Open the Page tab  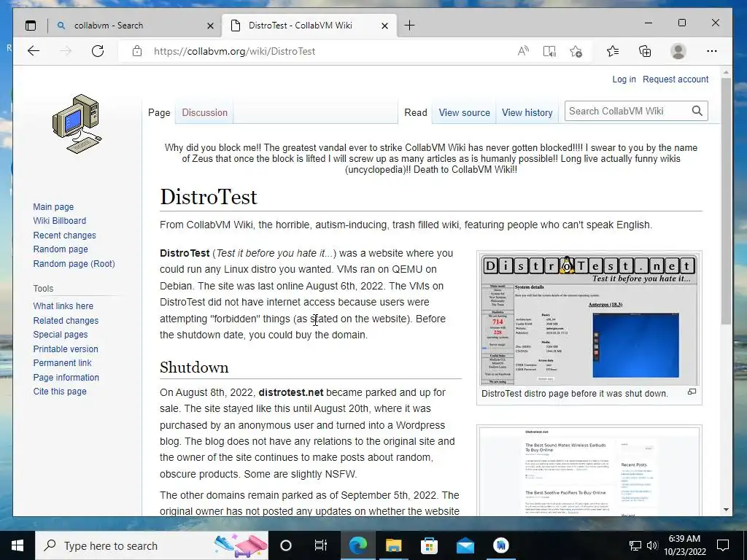[x=159, y=113]
